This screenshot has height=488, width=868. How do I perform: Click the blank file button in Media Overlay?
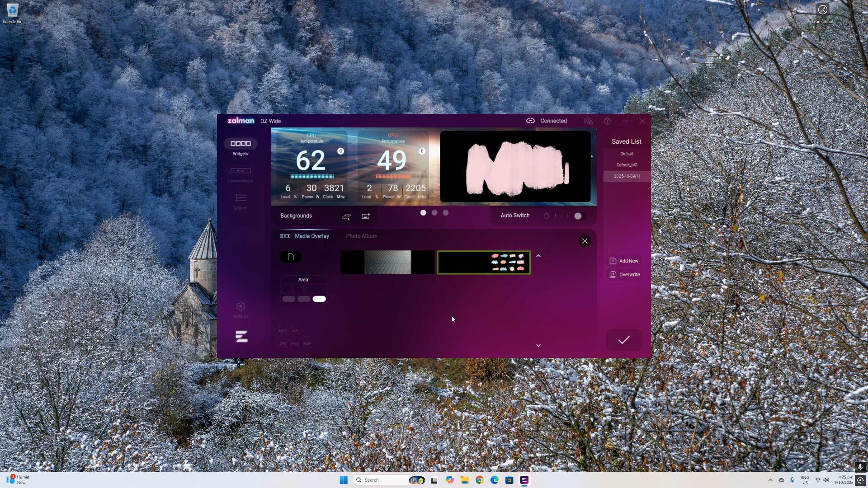click(291, 257)
